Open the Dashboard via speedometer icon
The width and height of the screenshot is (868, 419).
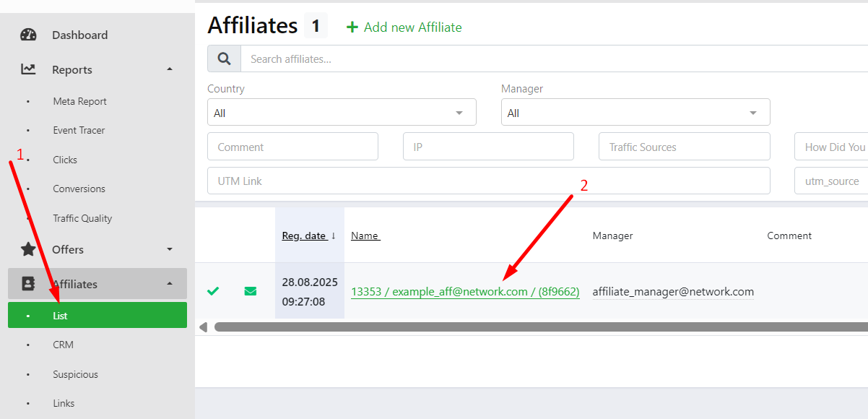(28, 34)
